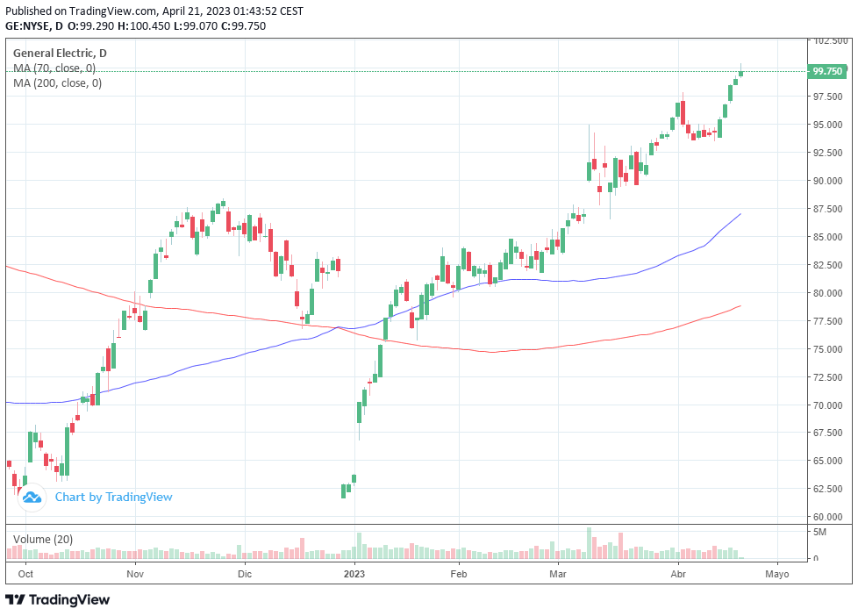Click the 'MA (200, close, 0)' indicator label
This screenshot has width=858, height=616.
(x=57, y=82)
